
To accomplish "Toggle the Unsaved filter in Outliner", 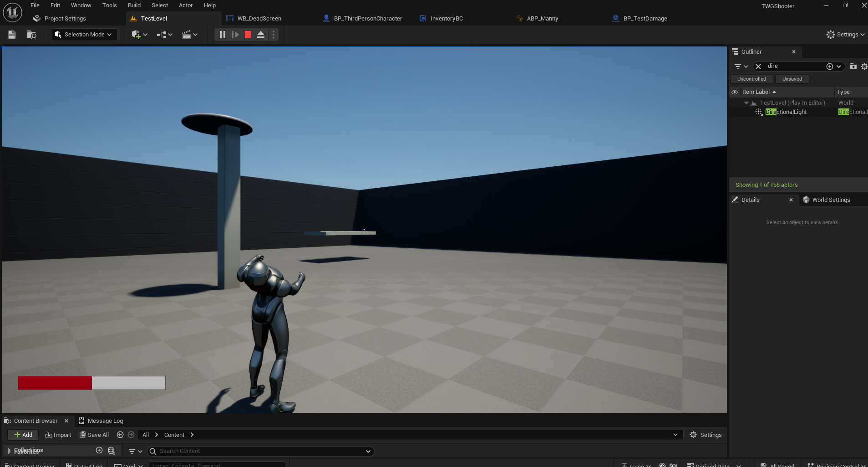I will (792, 79).
